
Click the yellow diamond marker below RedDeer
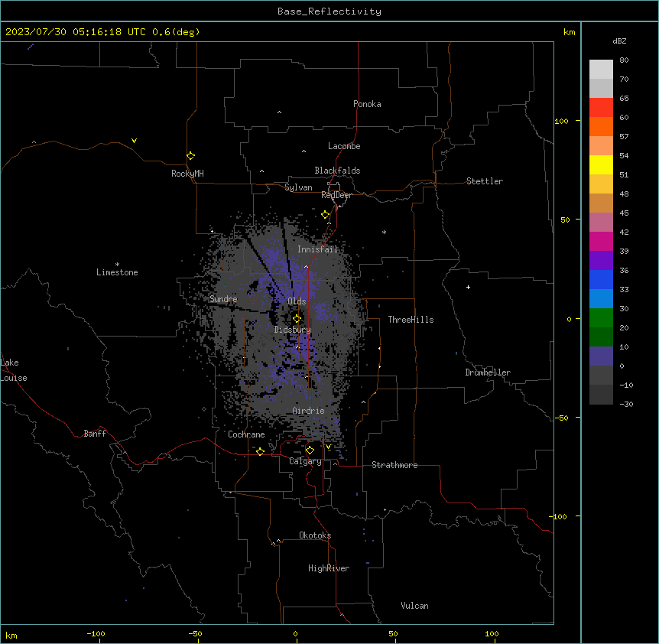(325, 215)
